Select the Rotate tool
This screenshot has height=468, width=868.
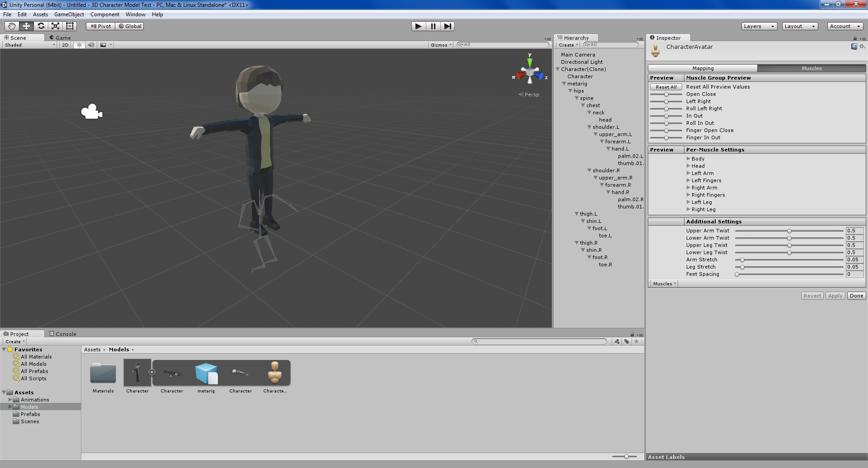[41, 26]
